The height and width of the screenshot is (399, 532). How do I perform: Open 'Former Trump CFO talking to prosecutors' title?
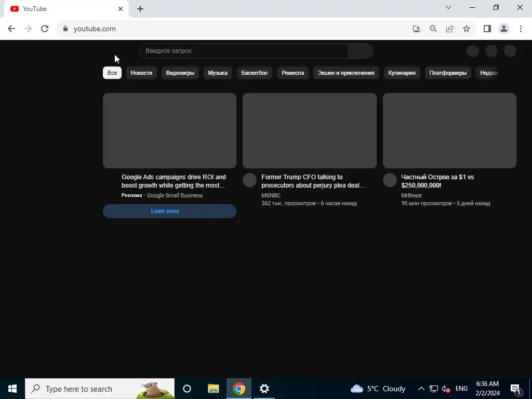pos(313,181)
